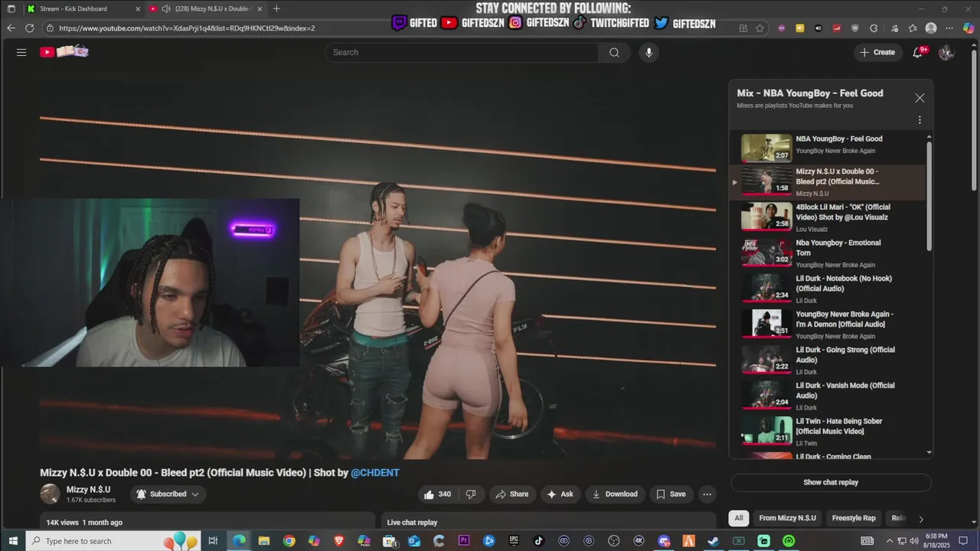
Task: Switch to the Stream - Kick Dashboard tab
Action: (x=83, y=8)
